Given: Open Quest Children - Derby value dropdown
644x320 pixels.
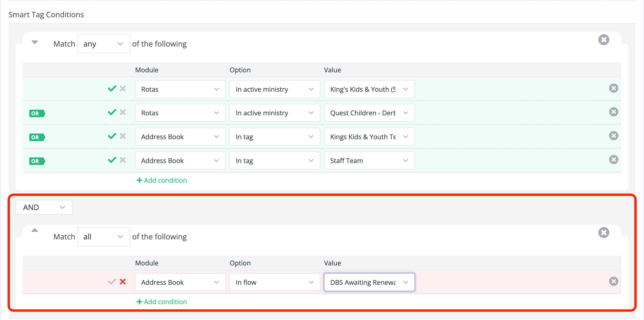Looking at the screenshot, I should [x=369, y=113].
